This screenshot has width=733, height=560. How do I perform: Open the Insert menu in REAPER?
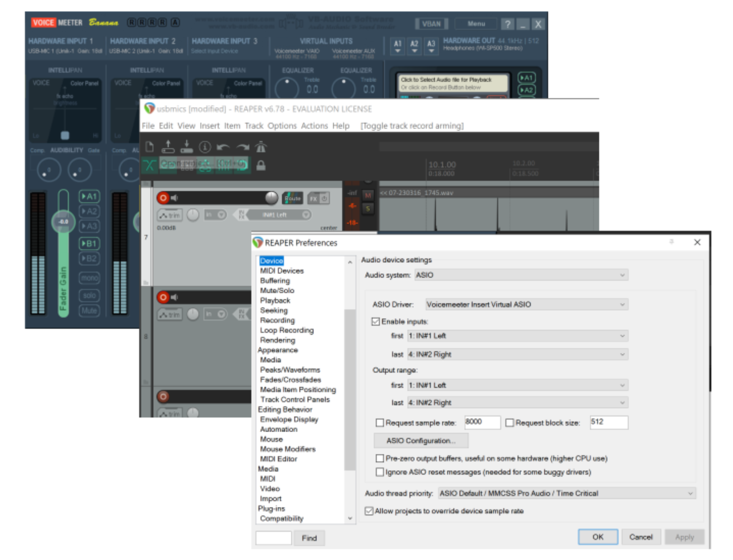coord(209,126)
